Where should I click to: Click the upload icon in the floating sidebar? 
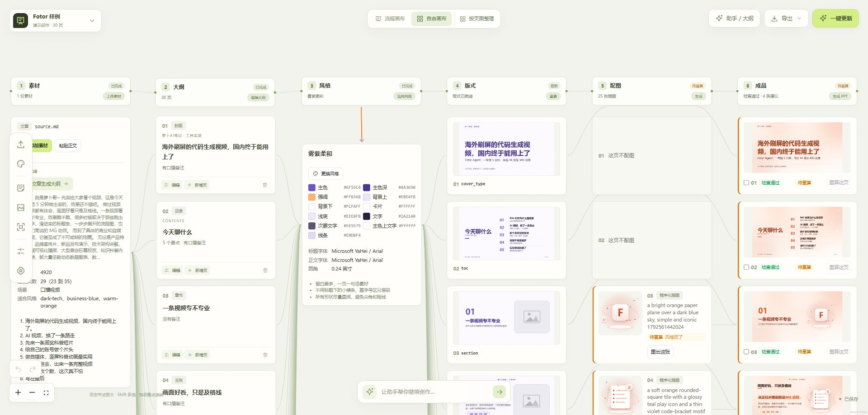click(x=21, y=145)
